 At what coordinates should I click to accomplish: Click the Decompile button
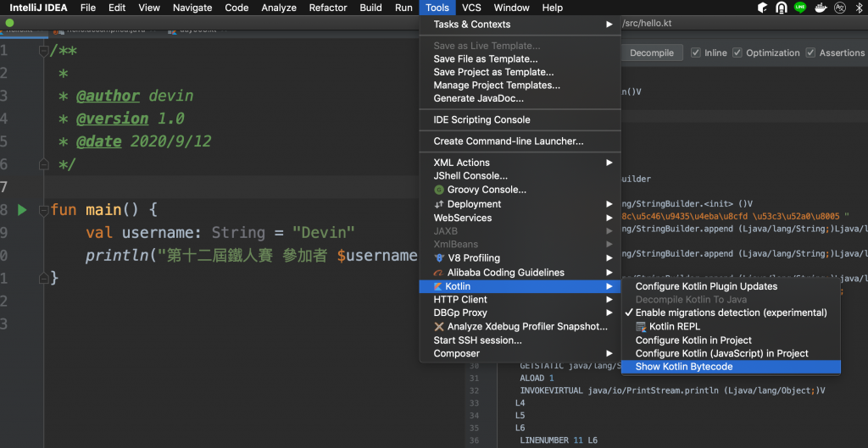[x=652, y=53]
